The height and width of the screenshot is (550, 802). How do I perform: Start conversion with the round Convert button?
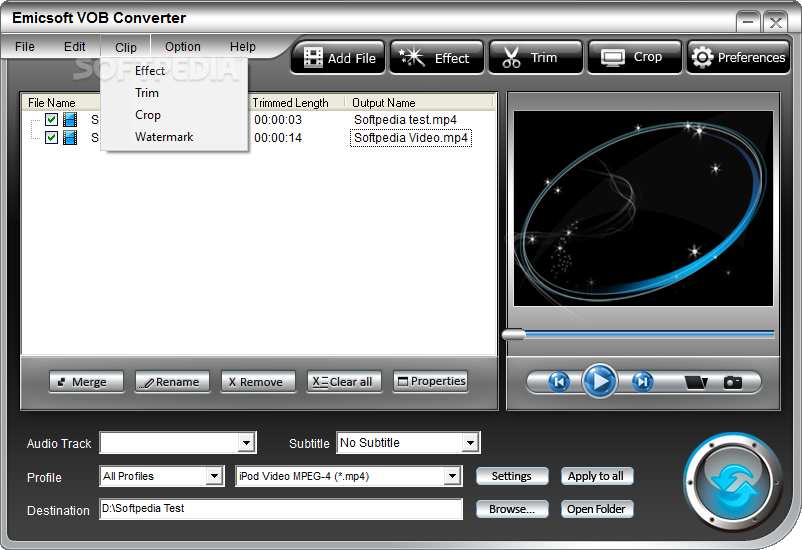click(x=733, y=482)
